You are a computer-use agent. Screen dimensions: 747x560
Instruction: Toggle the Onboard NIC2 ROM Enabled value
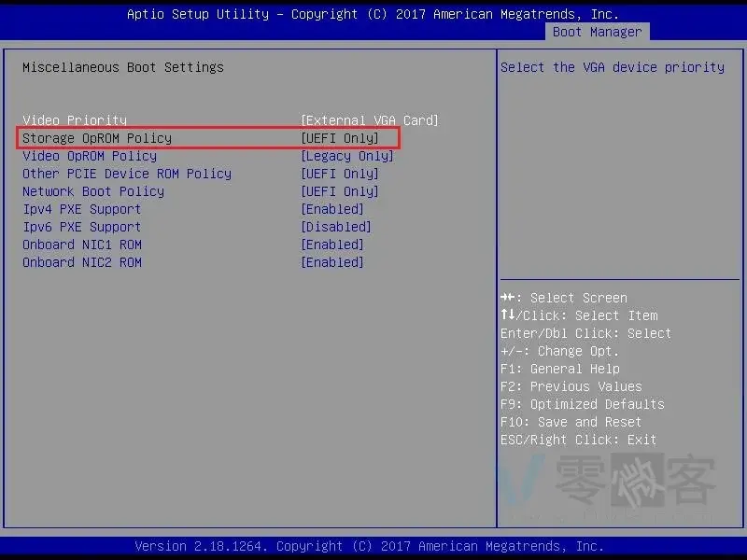pos(331,262)
